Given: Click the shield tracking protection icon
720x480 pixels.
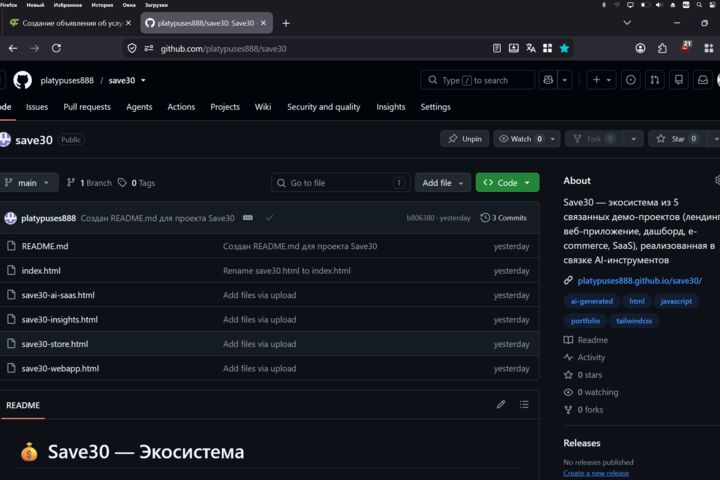Looking at the screenshot, I should coord(132,48).
